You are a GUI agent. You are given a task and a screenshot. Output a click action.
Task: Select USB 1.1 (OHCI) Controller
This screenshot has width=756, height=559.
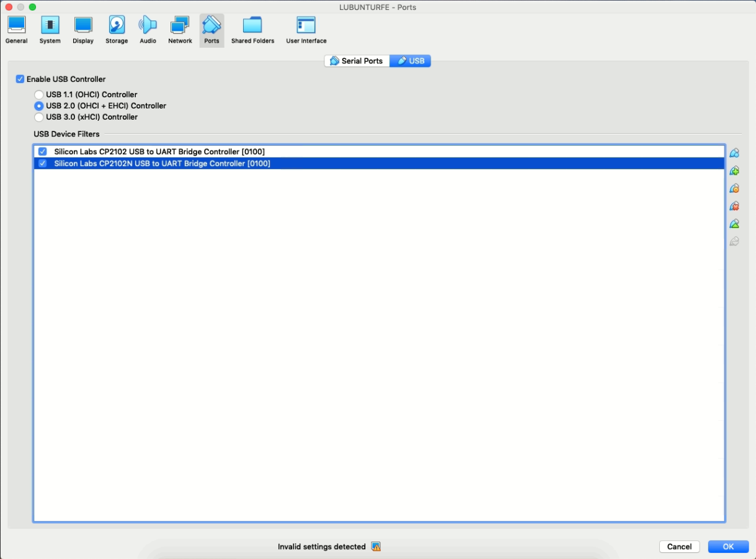39,95
